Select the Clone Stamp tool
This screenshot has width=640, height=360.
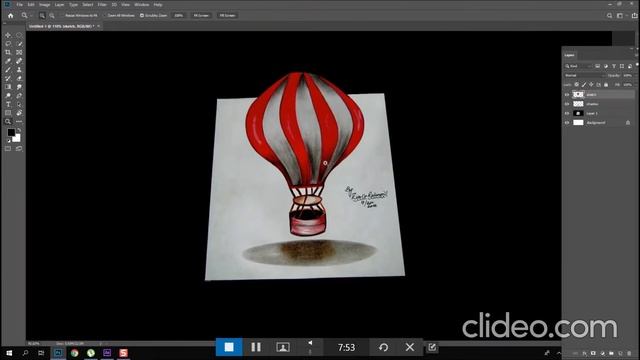pyautogui.click(x=19, y=70)
